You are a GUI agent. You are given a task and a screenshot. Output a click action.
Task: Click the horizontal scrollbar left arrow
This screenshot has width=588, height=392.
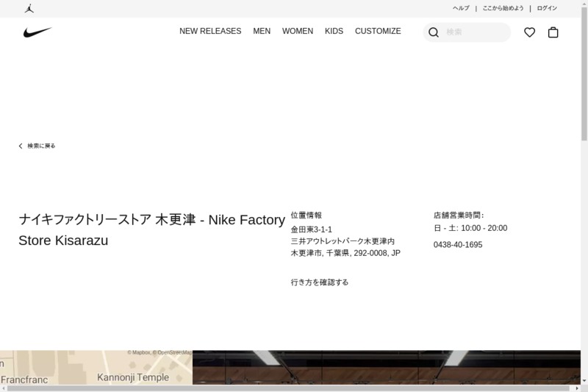tap(3, 388)
